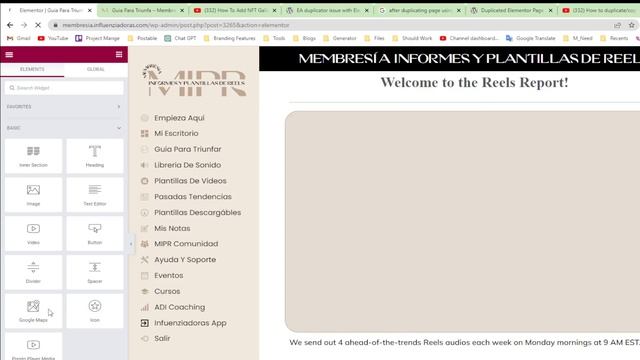Open the widgets grid icon

pyautogui.click(x=119, y=54)
